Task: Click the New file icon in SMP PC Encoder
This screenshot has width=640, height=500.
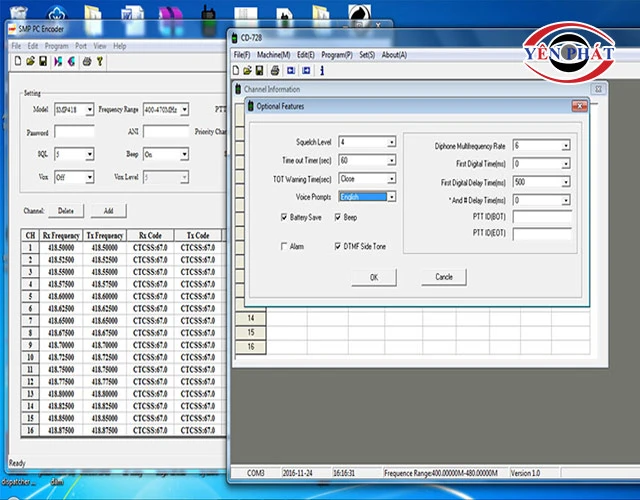Action: point(17,61)
